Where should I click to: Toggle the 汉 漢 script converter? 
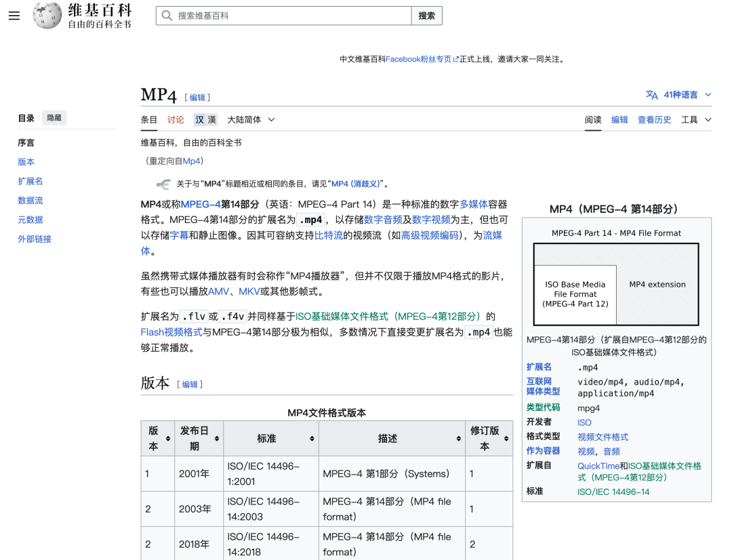click(x=205, y=120)
